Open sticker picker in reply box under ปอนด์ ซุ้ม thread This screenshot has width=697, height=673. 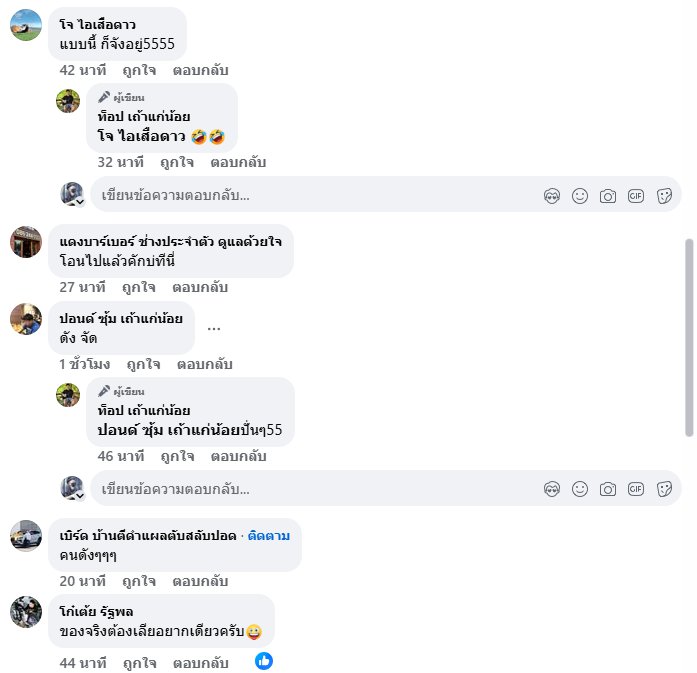coord(663,489)
